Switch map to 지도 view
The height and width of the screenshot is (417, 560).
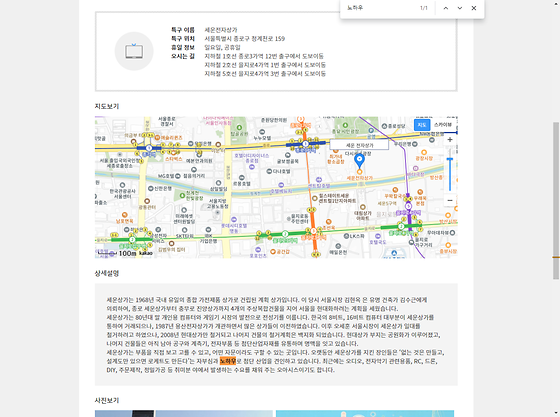click(x=422, y=125)
